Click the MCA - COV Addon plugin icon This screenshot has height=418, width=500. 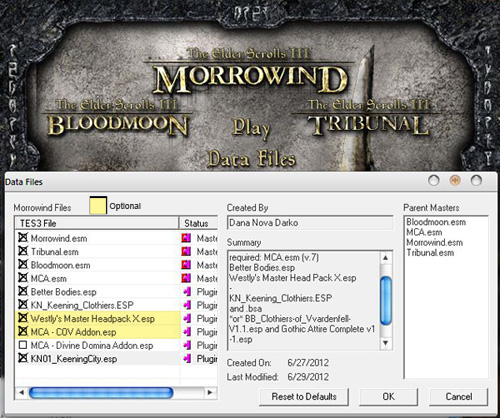[187, 332]
